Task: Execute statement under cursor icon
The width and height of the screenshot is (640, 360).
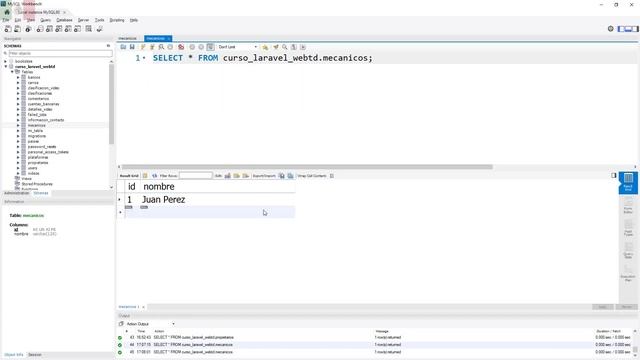Action: (x=152, y=47)
